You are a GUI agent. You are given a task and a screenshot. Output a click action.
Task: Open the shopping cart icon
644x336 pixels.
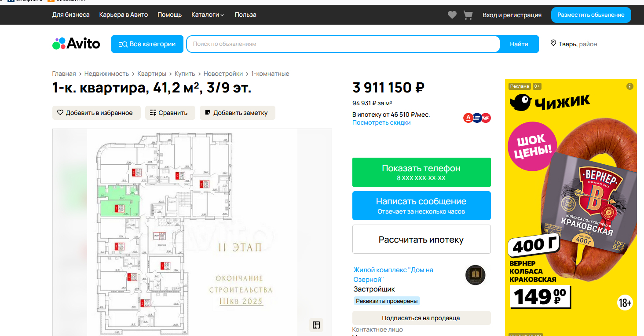(x=468, y=15)
